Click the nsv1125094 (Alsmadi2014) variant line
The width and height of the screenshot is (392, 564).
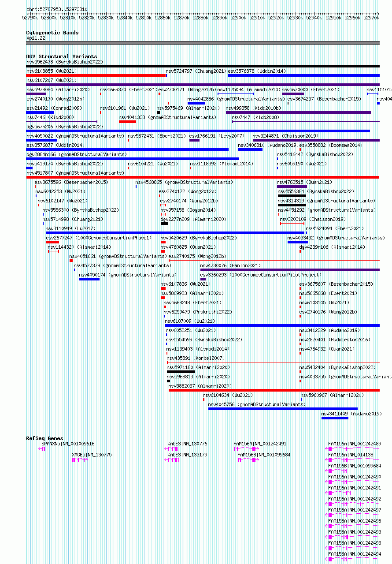pyautogui.click(x=236, y=94)
